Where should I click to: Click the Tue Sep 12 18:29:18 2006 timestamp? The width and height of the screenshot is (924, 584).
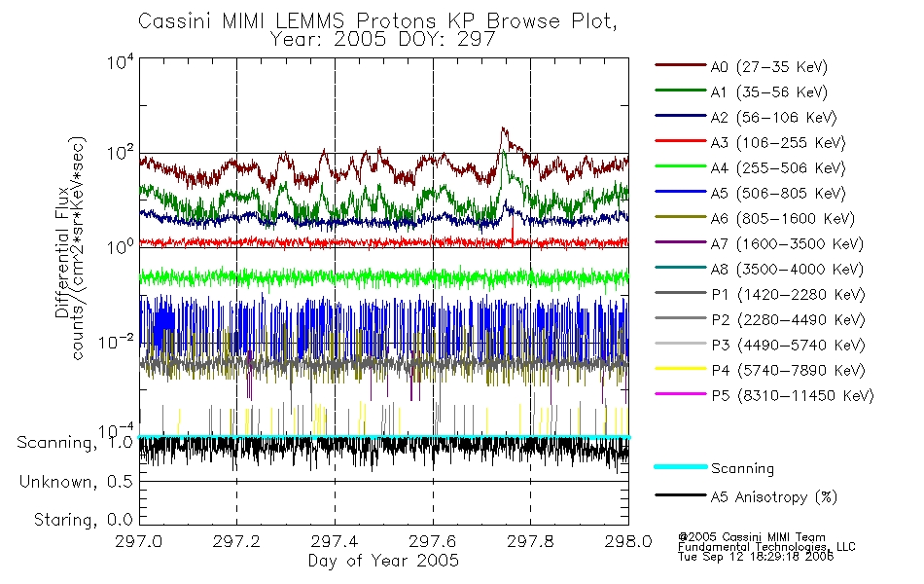756,557
